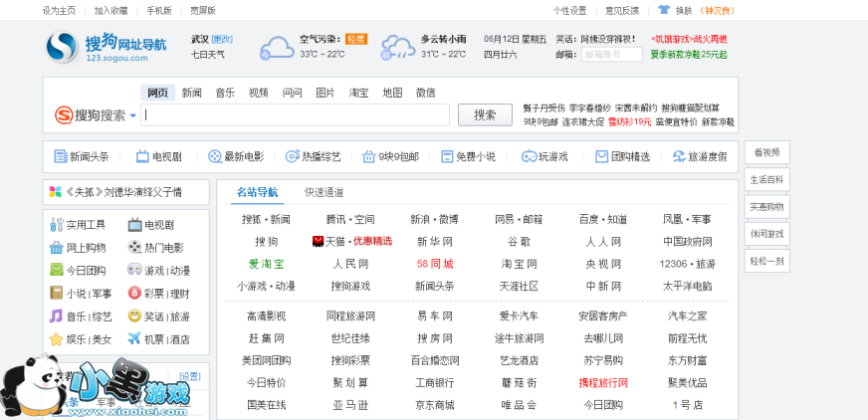868x420 pixels.
Task: Open the 太平洋电脑 link
Action: (688, 286)
